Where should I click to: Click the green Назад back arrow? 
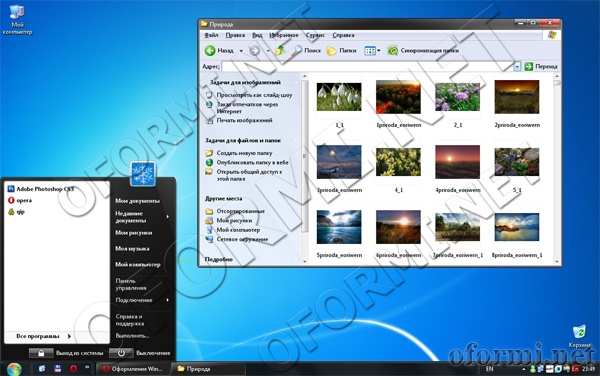click(x=210, y=50)
